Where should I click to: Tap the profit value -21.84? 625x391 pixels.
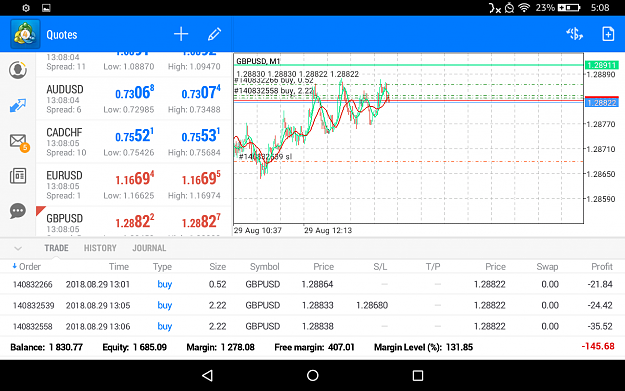[x=600, y=284]
